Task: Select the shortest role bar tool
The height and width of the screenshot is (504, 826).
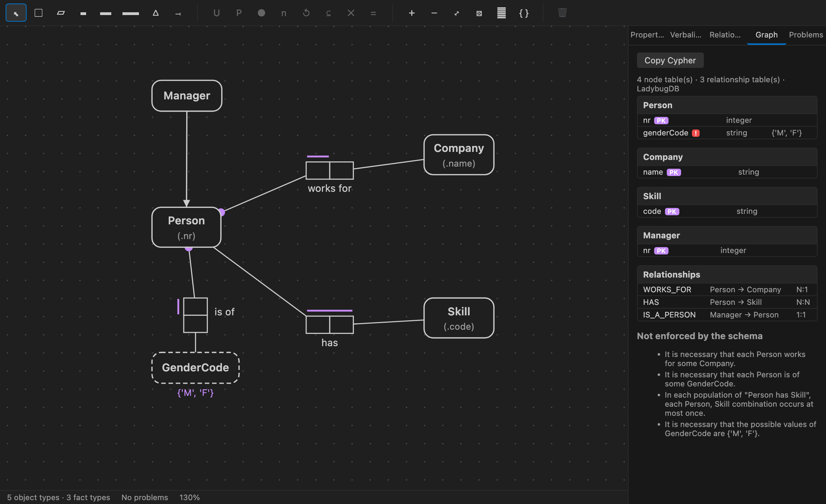Action: pyautogui.click(x=83, y=13)
